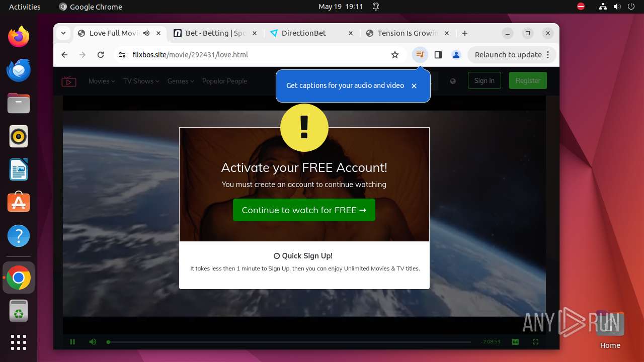Click the address bar URL
Viewport: 644px width, 362px height.
coord(190,55)
